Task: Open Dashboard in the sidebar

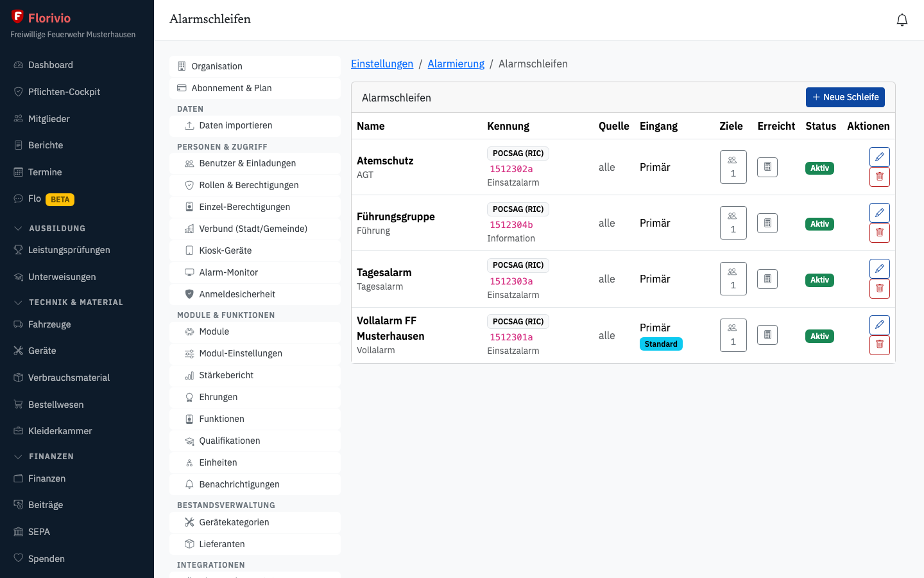Action: (x=77, y=65)
